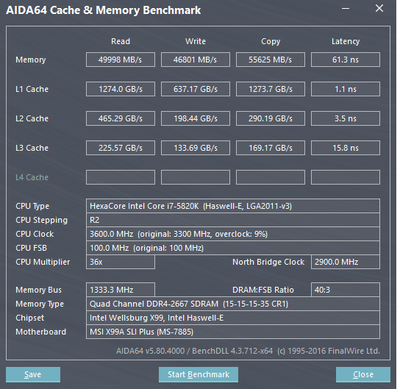Select the L3 Cache Latency 15.8 ns field
The width and height of the screenshot is (400, 389).
coord(345,148)
